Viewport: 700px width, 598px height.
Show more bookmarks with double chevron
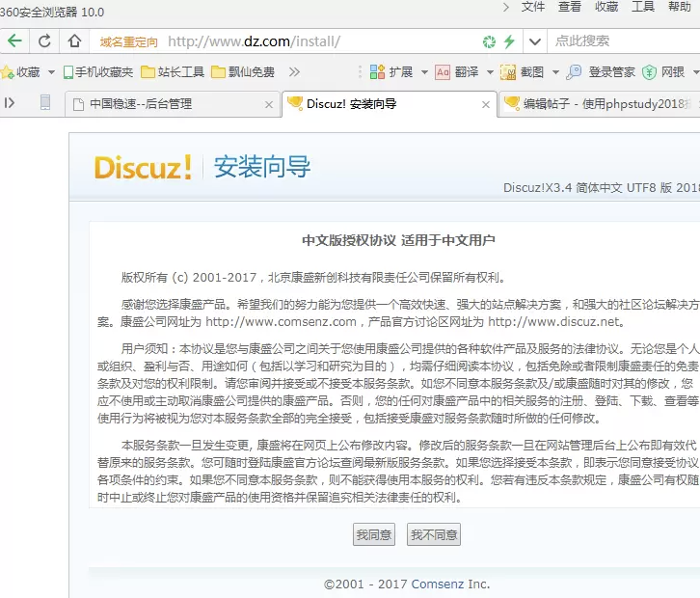point(294,72)
